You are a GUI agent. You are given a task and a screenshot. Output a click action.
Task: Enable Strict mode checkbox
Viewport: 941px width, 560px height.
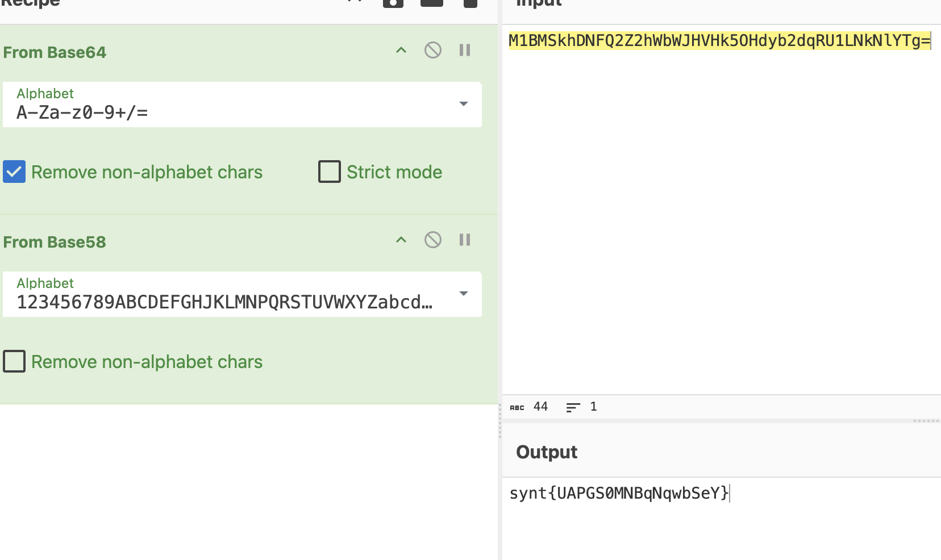coord(330,172)
